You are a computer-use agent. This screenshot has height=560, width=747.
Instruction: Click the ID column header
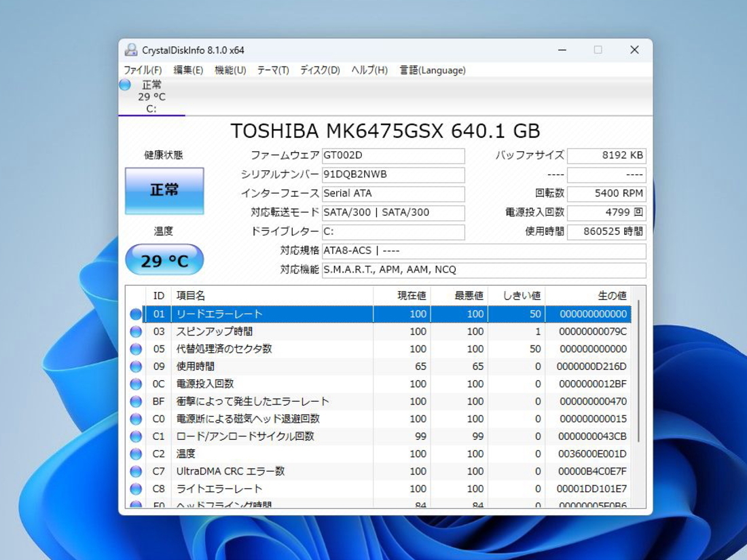coord(159,296)
